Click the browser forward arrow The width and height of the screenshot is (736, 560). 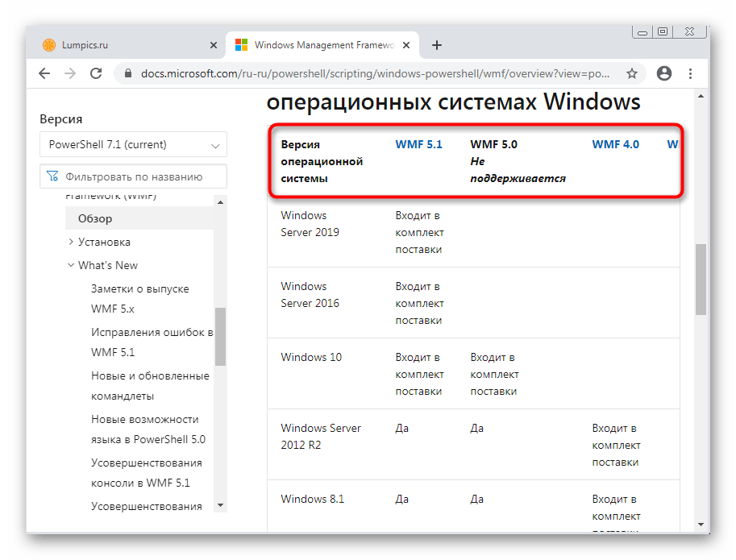click(70, 73)
